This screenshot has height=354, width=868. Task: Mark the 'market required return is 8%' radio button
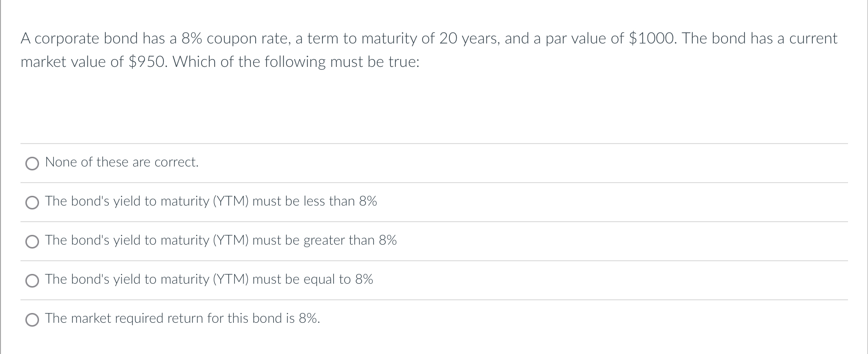click(x=32, y=320)
